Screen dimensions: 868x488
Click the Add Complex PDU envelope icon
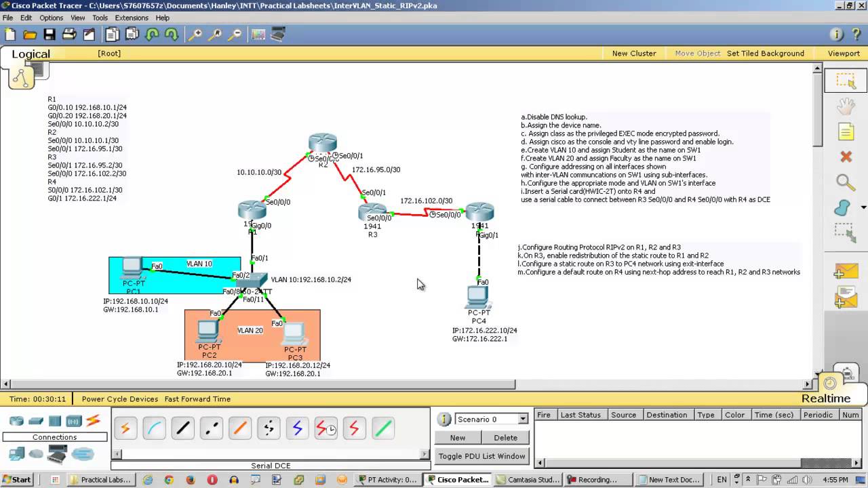[846, 296]
